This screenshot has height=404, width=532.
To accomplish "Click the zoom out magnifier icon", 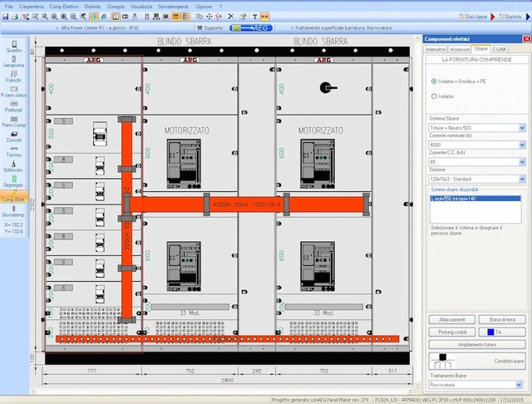I will [x=73, y=17].
